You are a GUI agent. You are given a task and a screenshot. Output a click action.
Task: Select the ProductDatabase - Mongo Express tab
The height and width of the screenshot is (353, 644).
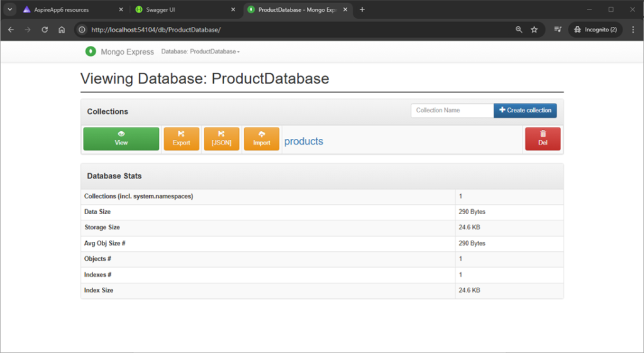[297, 9]
